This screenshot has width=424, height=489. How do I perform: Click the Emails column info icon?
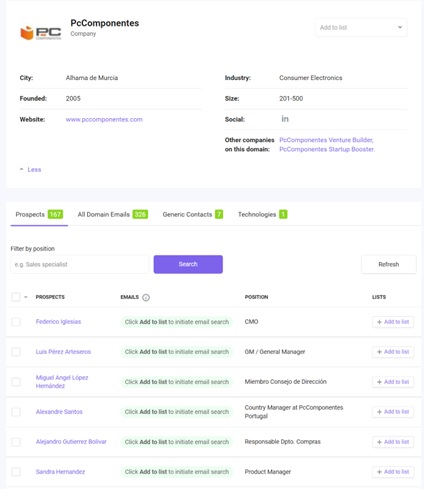click(146, 297)
